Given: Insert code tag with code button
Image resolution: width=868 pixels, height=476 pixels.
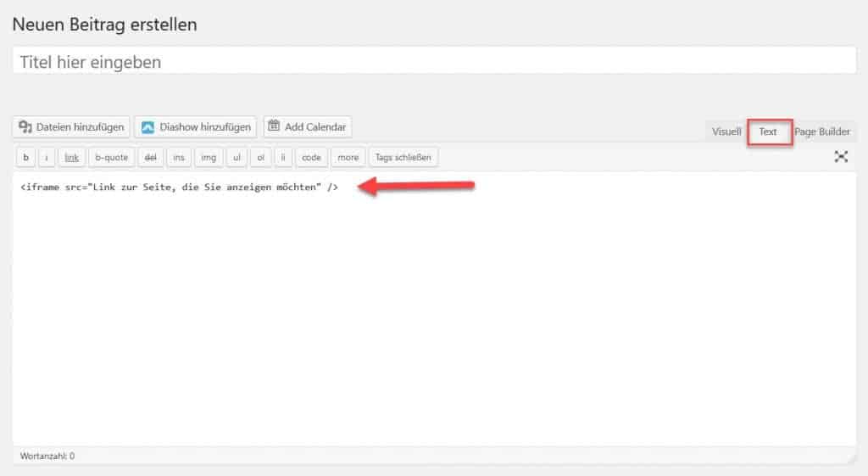Looking at the screenshot, I should (x=312, y=157).
